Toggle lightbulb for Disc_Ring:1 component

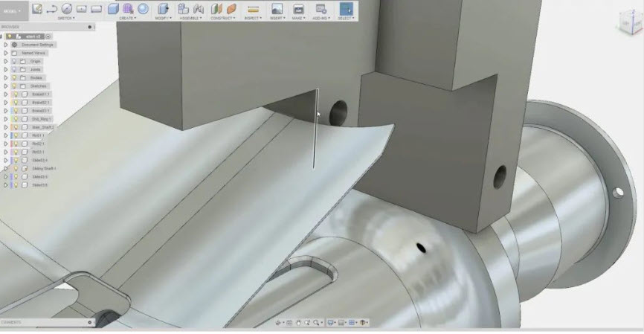point(14,118)
